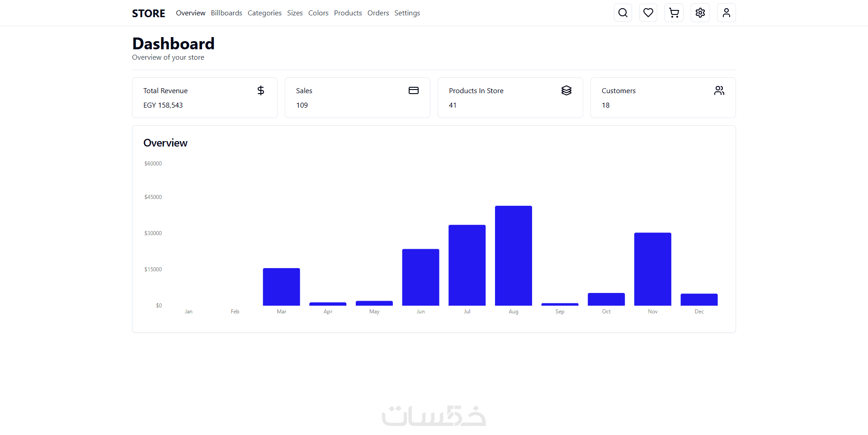
Task: Click the July bar in the chart
Action: (x=467, y=265)
